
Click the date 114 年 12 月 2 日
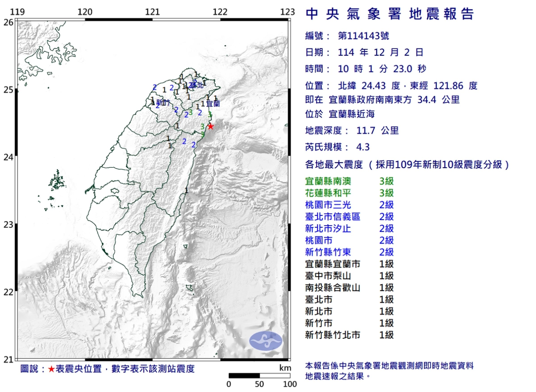(381, 52)
